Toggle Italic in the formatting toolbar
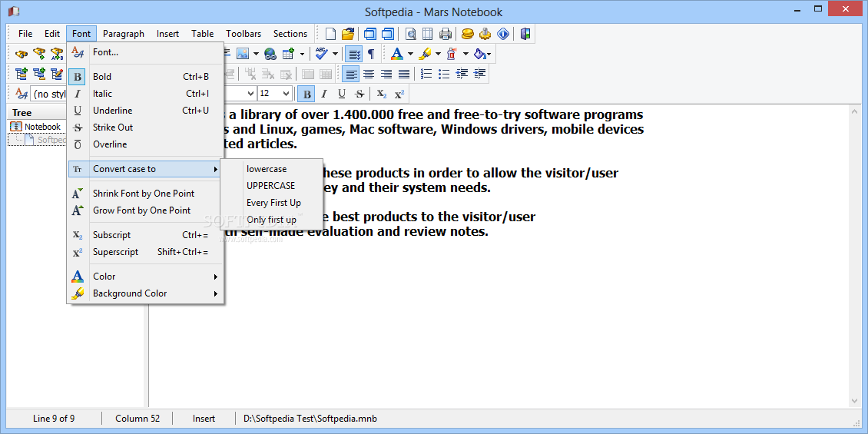The width and height of the screenshot is (868, 434). point(324,94)
